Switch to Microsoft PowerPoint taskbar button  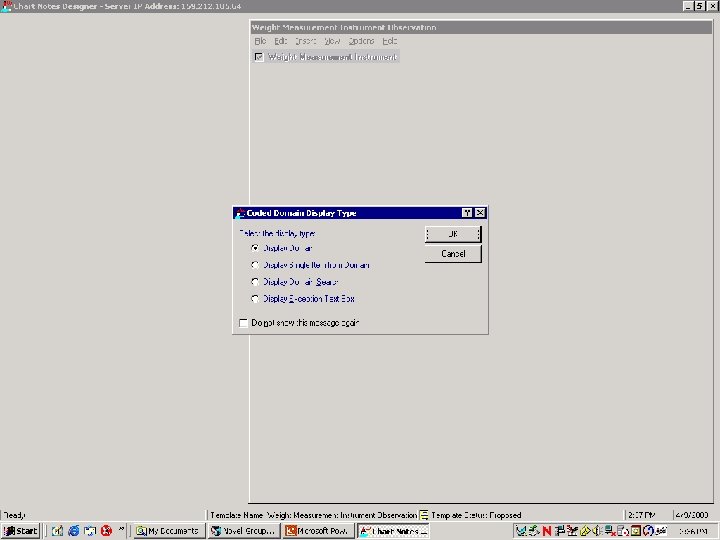[318, 531]
